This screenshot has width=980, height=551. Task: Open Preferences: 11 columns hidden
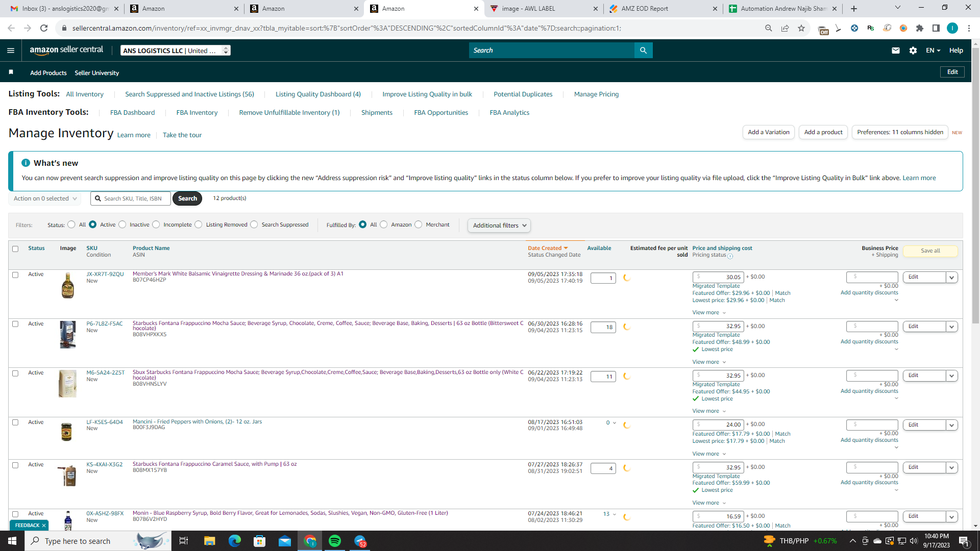[900, 132]
